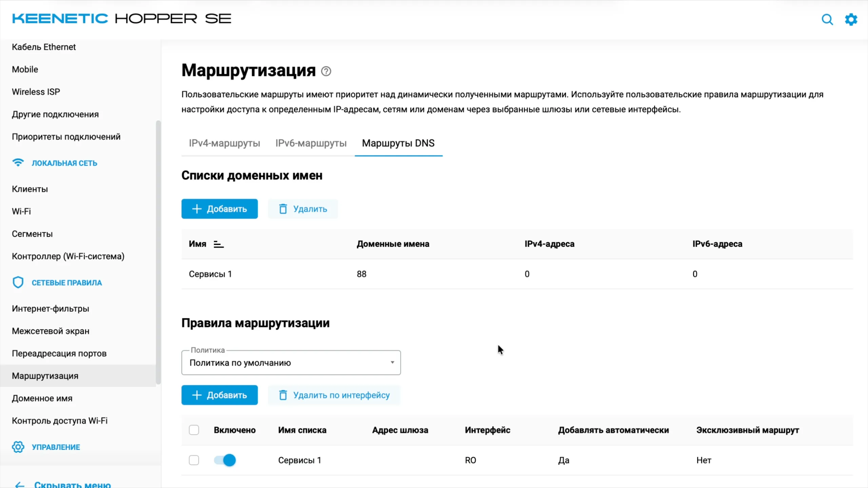Open Другие подключения menu item

pos(55,114)
